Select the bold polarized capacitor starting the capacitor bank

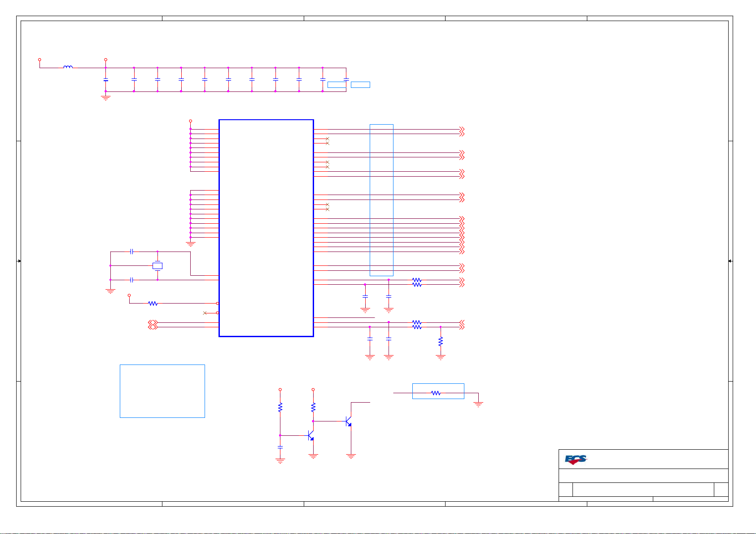tap(105, 80)
